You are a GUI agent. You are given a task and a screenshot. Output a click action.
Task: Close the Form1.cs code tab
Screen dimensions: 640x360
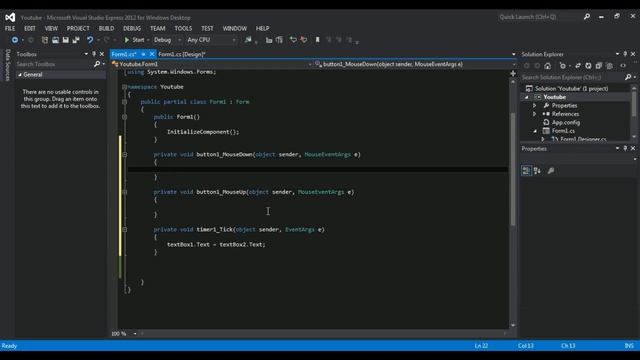coord(152,54)
